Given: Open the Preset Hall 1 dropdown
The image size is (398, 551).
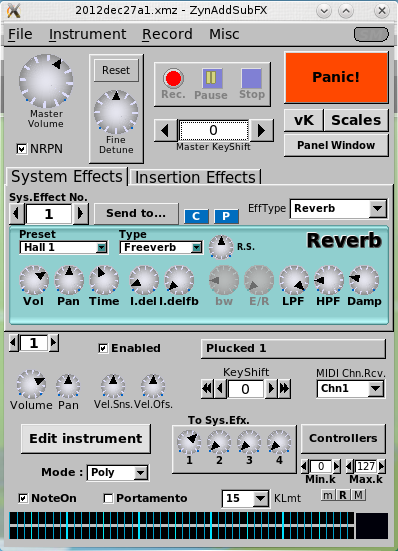Looking at the screenshot, I should coord(64,247).
